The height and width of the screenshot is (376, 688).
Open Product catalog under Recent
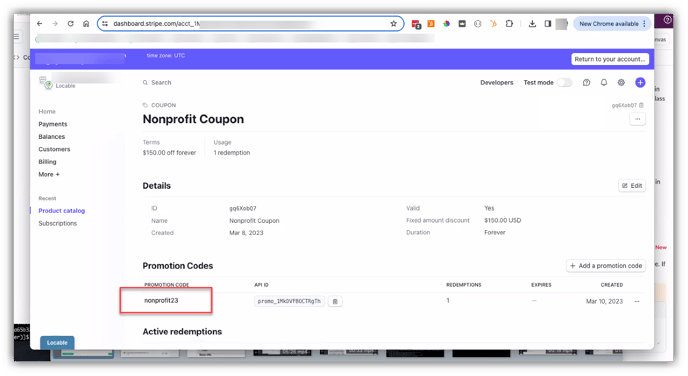point(61,211)
